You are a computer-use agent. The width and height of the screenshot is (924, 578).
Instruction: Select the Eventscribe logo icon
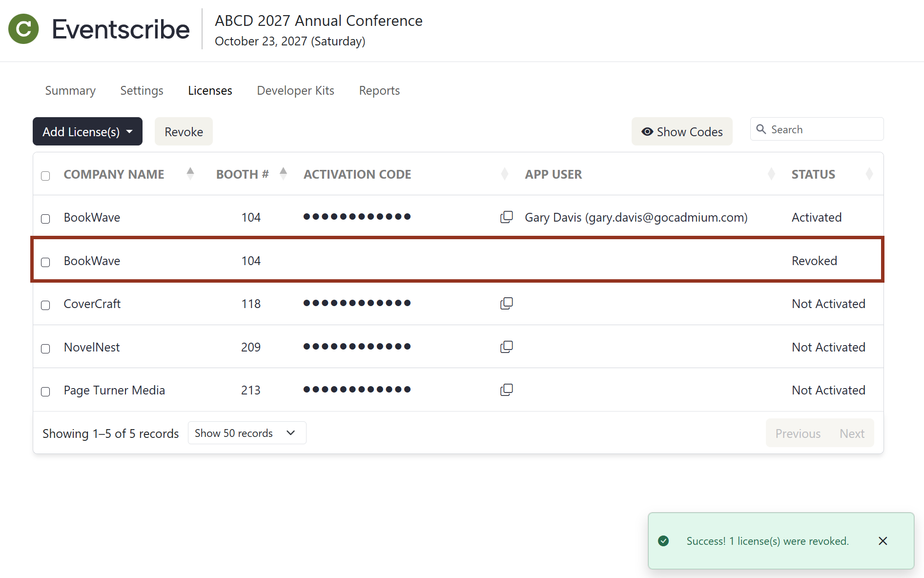tap(23, 29)
